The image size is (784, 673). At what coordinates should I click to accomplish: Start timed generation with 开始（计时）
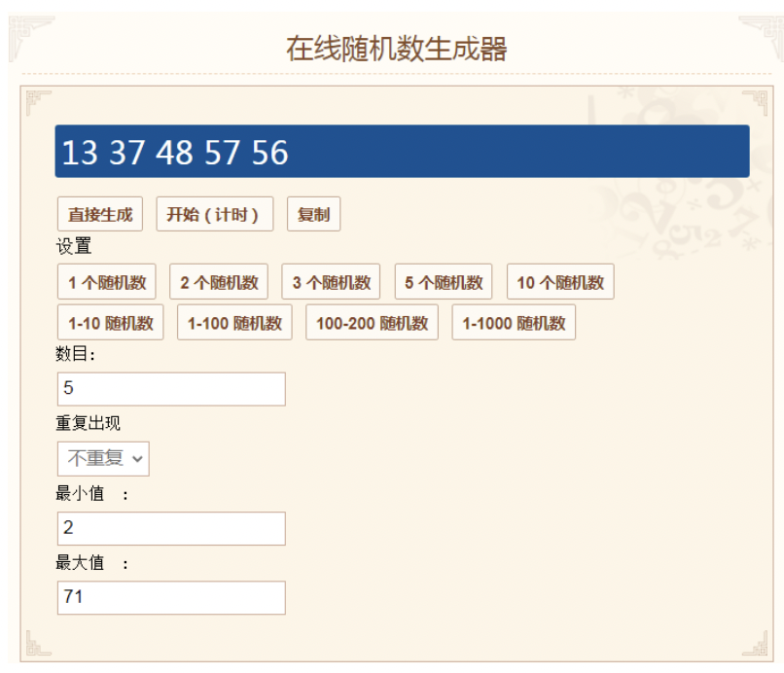(x=215, y=214)
